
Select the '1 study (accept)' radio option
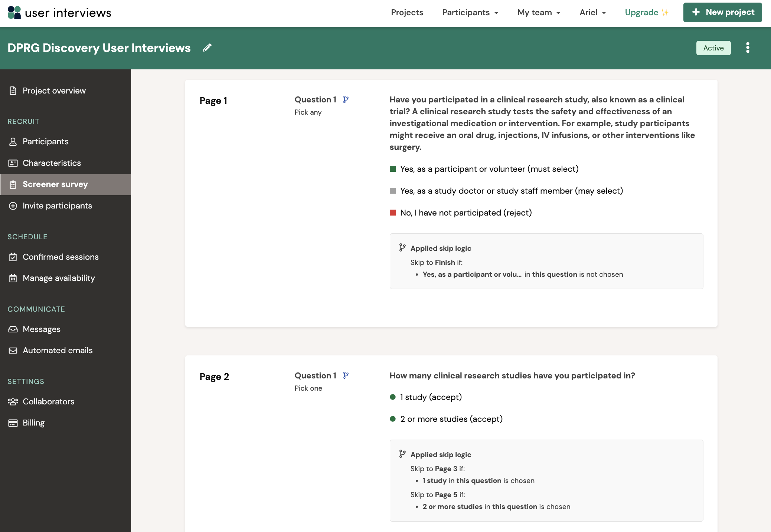393,397
